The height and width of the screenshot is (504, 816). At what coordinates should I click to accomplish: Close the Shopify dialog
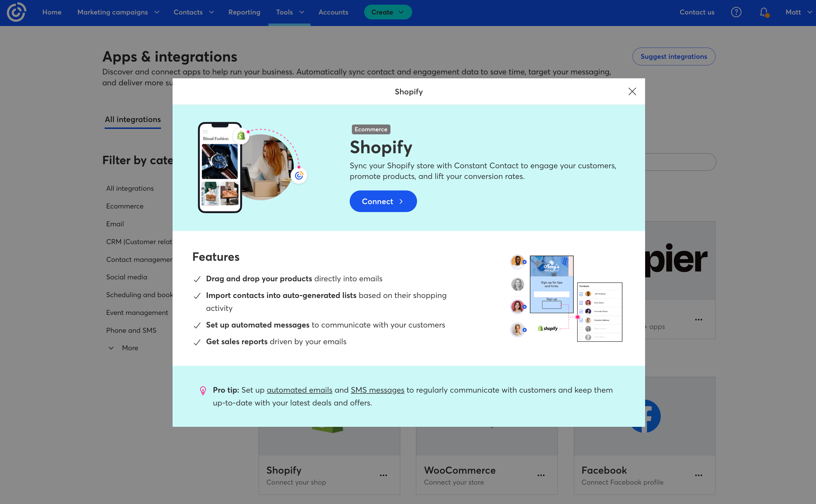[x=632, y=91]
